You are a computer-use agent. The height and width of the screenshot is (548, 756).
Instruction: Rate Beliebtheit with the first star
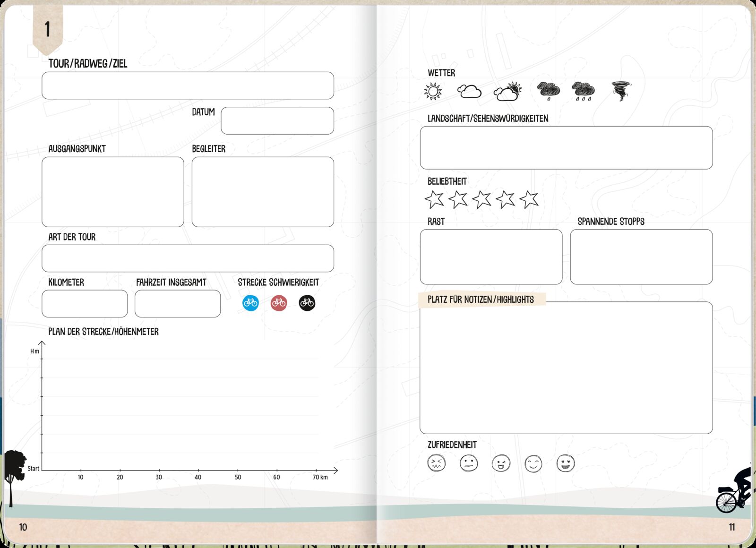click(x=434, y=199)
